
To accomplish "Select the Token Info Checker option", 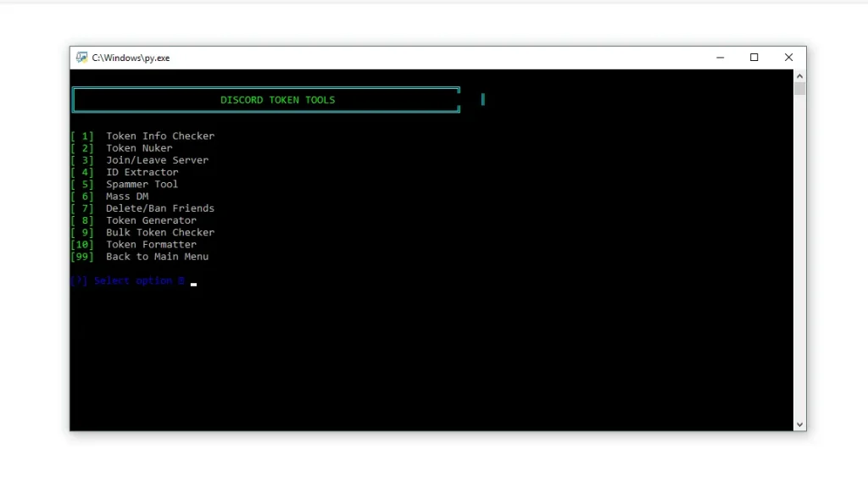I will (159, 136).
